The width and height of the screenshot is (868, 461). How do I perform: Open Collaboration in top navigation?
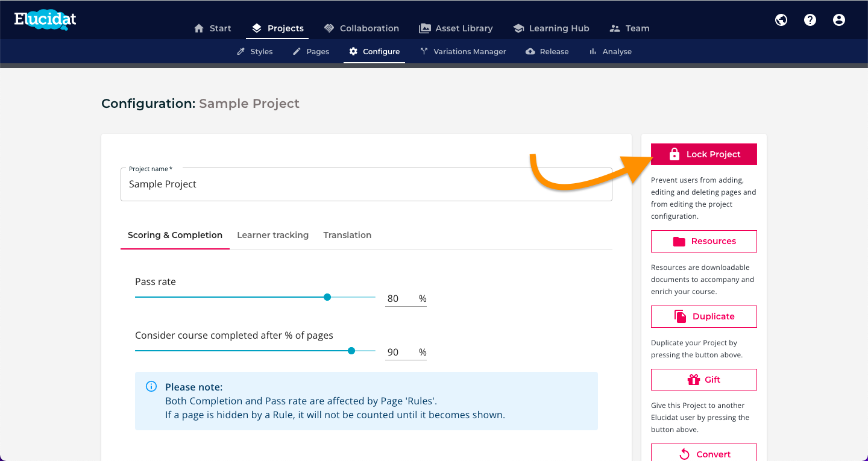tap(362, 28)
